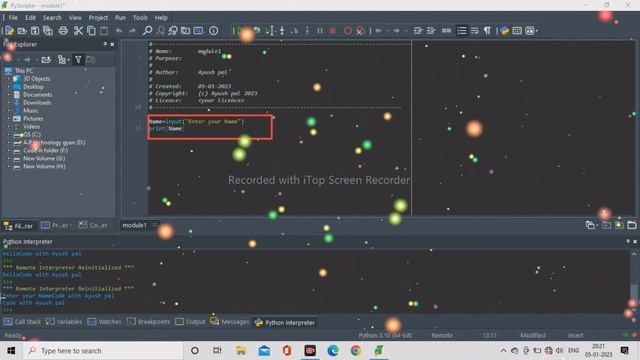Image resolution: width=640 pixels, height=360 pixels.
Task: Click the New Python file toolbar icon
Action: click(9, 31)
